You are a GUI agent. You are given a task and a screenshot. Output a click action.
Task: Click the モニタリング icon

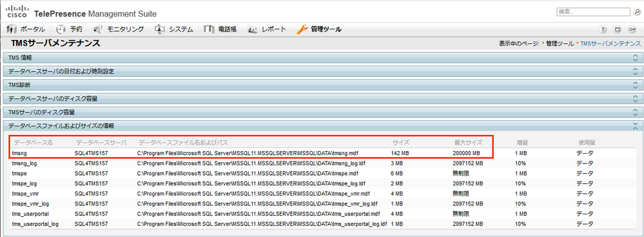tap(98, 29)
